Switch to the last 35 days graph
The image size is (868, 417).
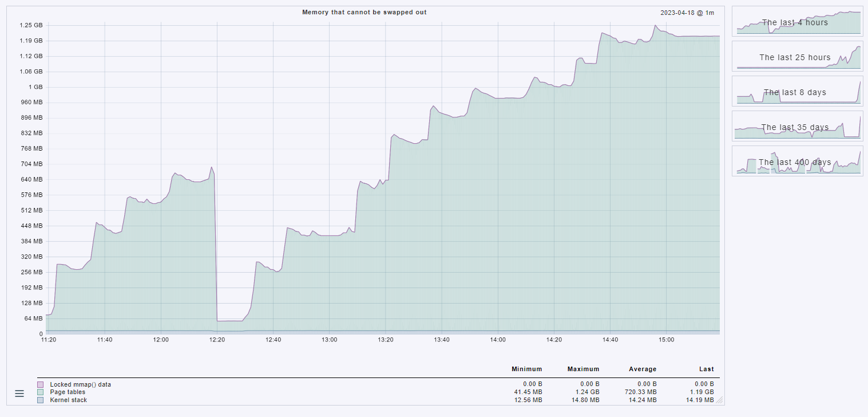797,127
